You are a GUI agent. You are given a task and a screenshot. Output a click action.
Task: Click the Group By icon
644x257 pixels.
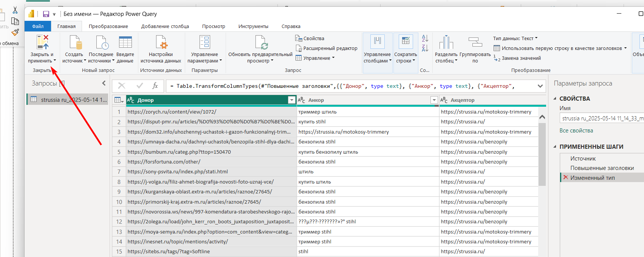[475, 42]
